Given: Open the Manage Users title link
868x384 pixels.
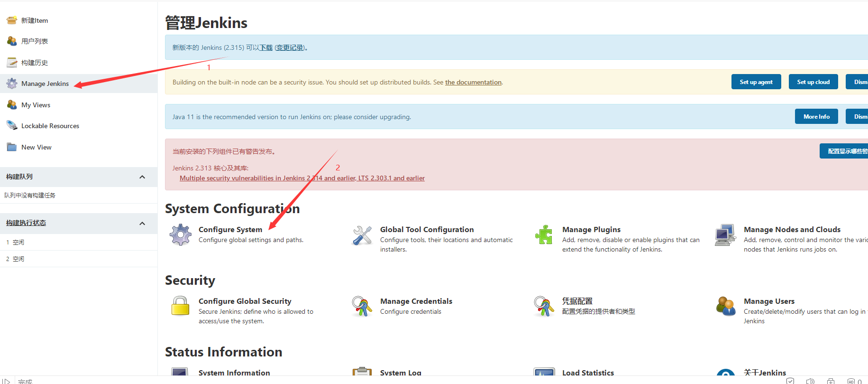Looking at the screenshot, I should 769,301.
